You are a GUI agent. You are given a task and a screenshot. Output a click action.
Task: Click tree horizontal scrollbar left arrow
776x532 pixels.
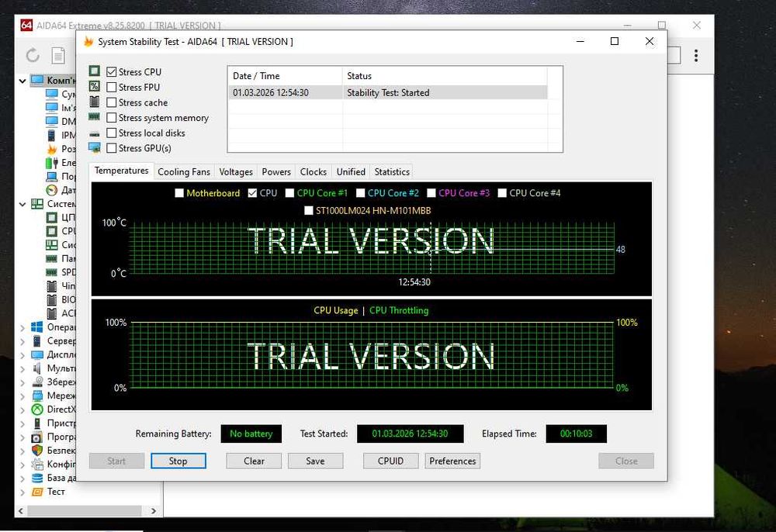pos(21,511)
